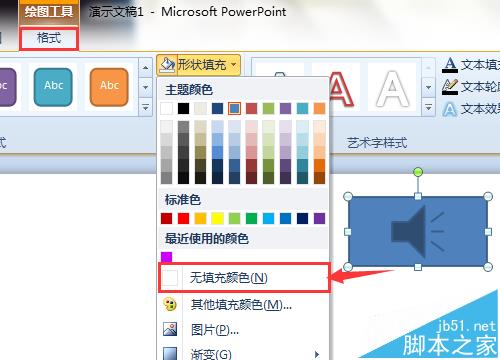The image size is (500, 360).
Task: Pick green standard color swatch
Action: tap(252, 219)
